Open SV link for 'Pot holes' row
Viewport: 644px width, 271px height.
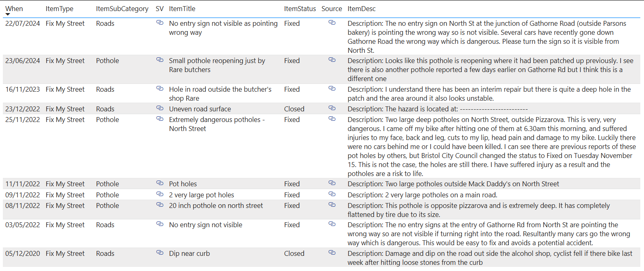160,183
